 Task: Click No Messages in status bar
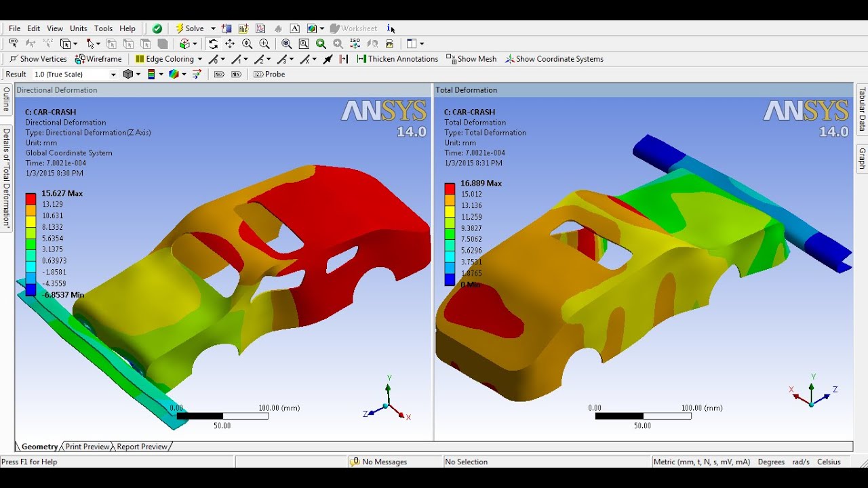point(378,462)
